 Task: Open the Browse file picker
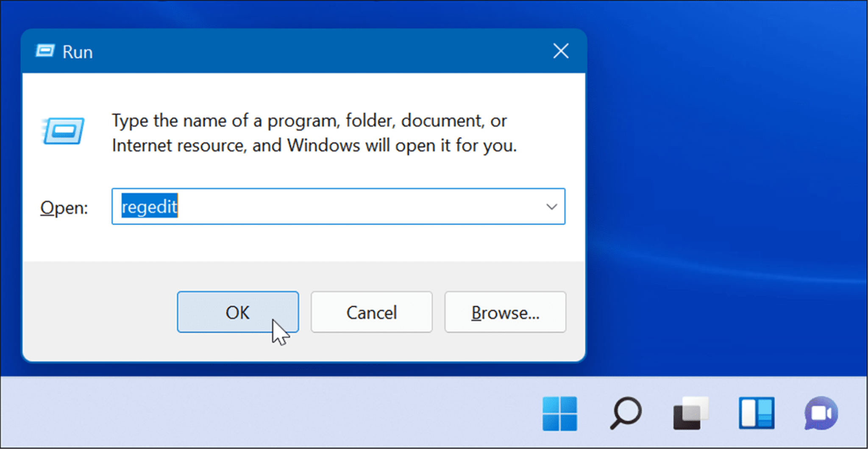(504, 312)
